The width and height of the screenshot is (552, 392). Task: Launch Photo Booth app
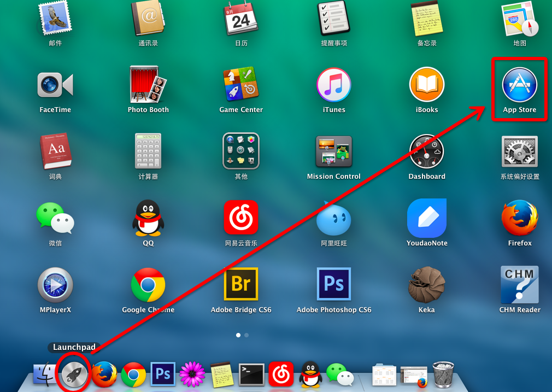pos(148,84)
